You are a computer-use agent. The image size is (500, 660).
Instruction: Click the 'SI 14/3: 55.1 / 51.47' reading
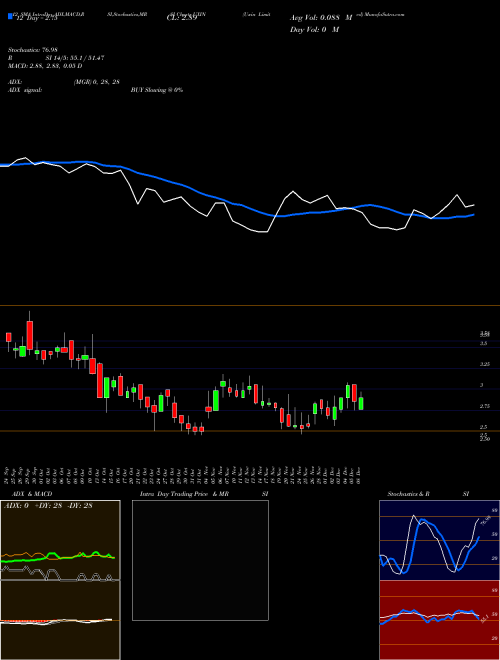coord(75,58)
